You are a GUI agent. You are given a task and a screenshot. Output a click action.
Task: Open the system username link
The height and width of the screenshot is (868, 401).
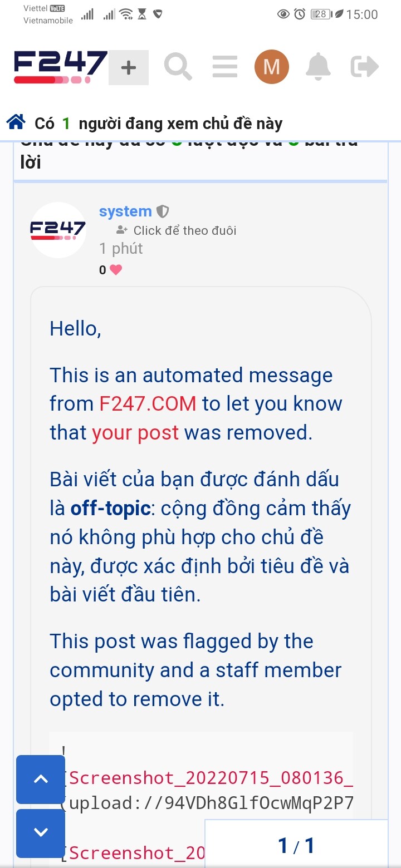click(125, 211)
